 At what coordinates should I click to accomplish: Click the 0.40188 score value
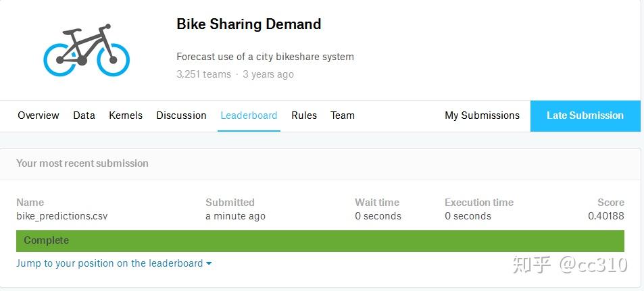tap(606, 216)
